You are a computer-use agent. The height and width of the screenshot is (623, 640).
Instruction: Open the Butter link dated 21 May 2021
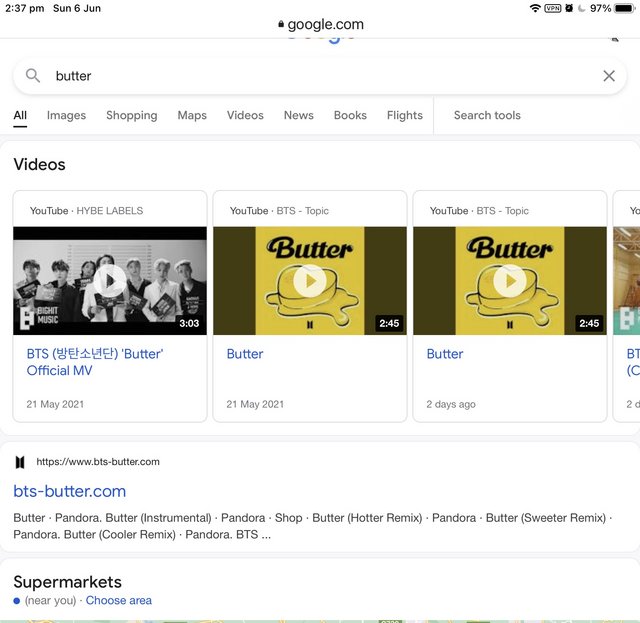click(244, 354)
